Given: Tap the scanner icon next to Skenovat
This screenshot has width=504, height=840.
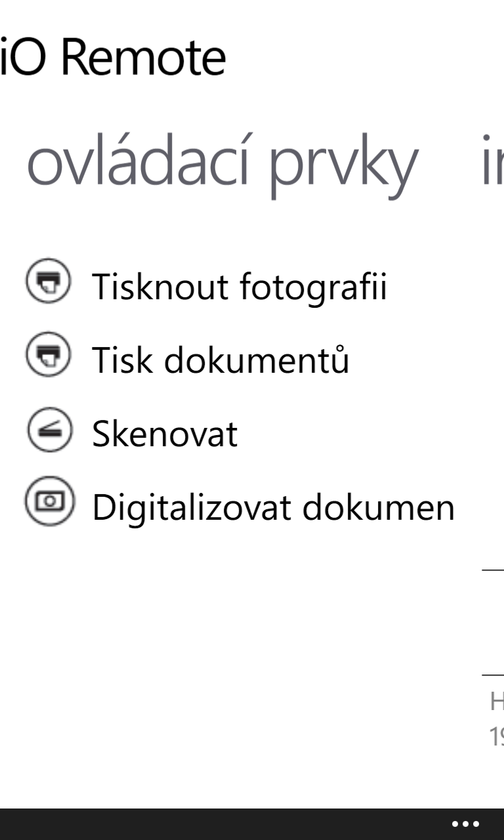Looking at the screenshot, I should (48, 429).
